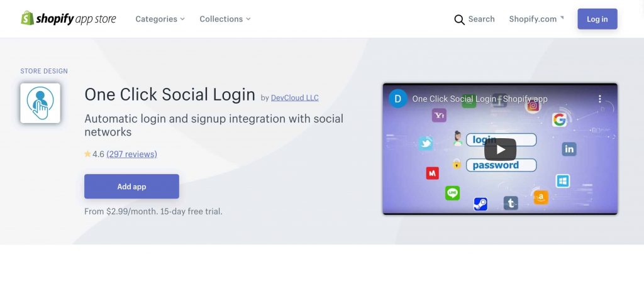
Task: Click the DevCloud channel avatar in video
Action: click(x=397, y=99)
